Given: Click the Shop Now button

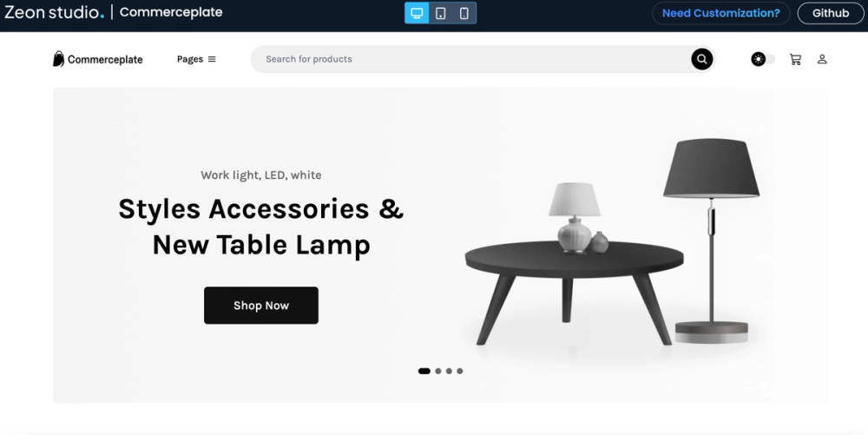Looking at the screenshot, I should (x=261, y=306).
